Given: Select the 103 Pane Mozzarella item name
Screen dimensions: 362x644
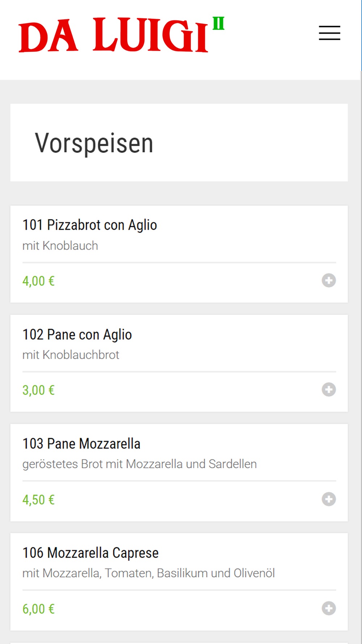Looking at the screenshot, I should (x=81, y=444).
